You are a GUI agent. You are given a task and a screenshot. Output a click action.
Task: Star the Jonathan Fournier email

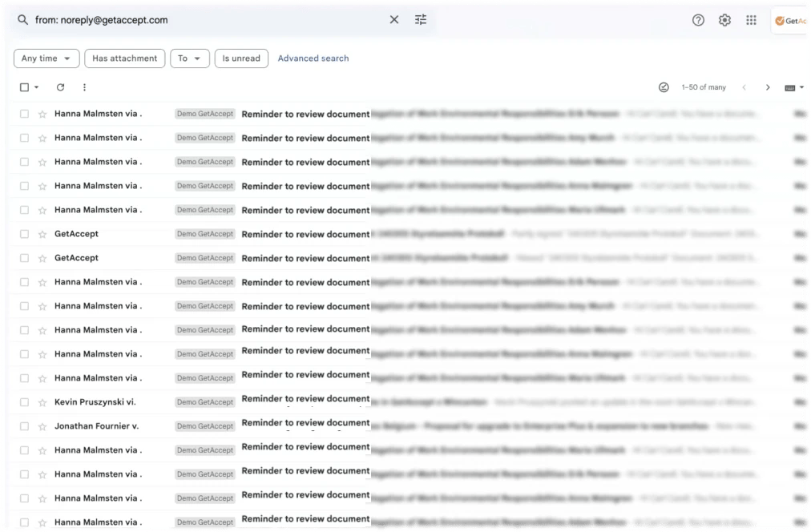coord(42,426)
